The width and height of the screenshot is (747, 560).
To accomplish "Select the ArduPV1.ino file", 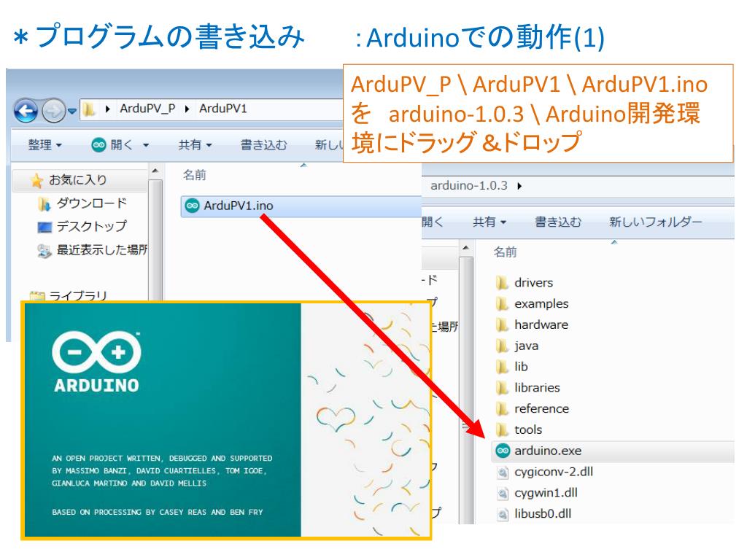I will [301, 206].
